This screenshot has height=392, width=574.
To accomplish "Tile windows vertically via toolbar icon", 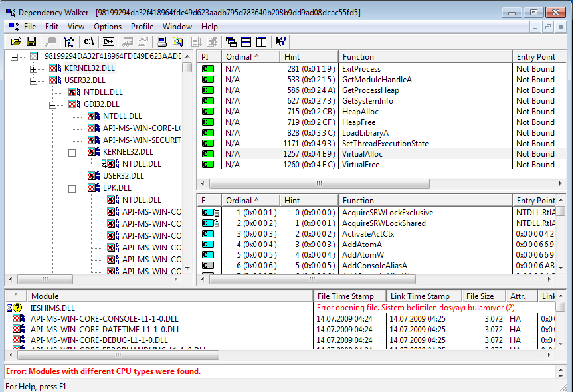I will click(261, 41).
